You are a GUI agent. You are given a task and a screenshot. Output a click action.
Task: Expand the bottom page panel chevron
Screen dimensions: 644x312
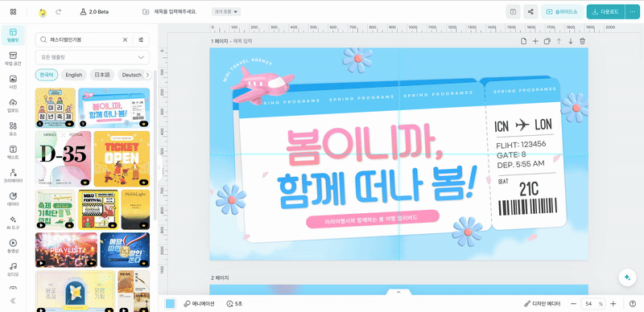398,292
